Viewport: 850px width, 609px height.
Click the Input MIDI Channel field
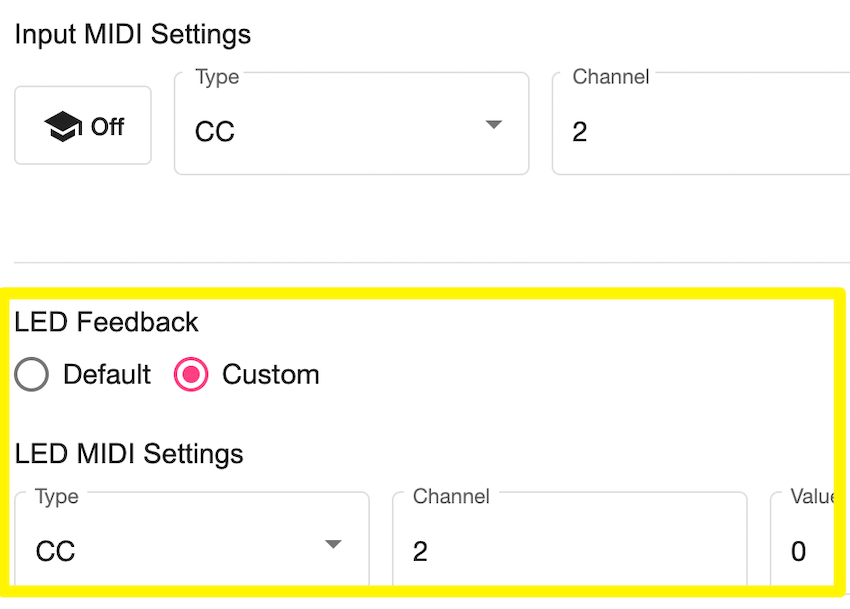tap(700, 131)
